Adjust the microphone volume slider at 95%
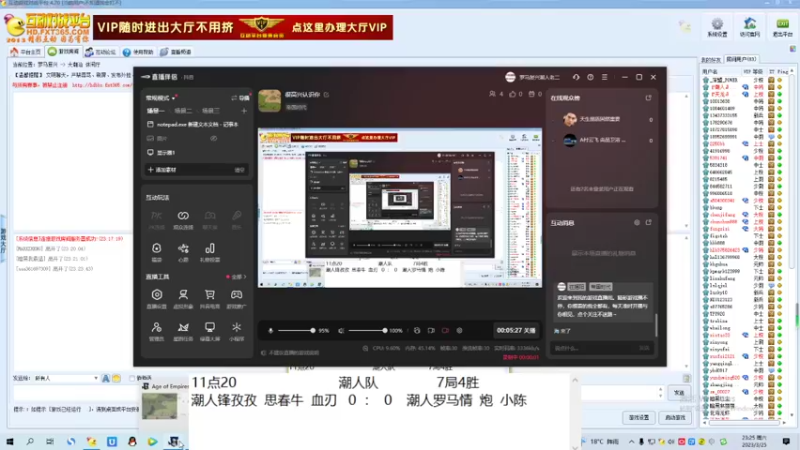This screenshot has width=800, height=450. point(296,331)
